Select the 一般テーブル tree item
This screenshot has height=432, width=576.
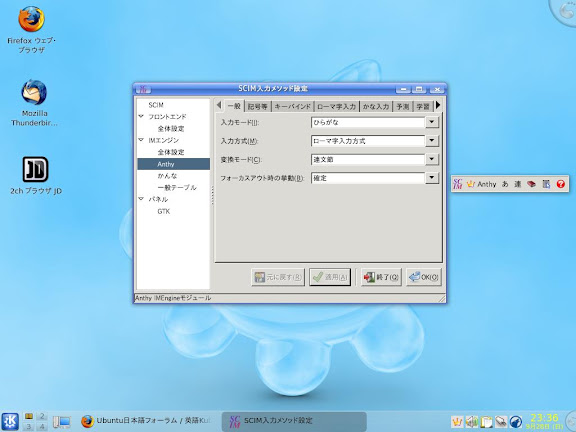177,187
